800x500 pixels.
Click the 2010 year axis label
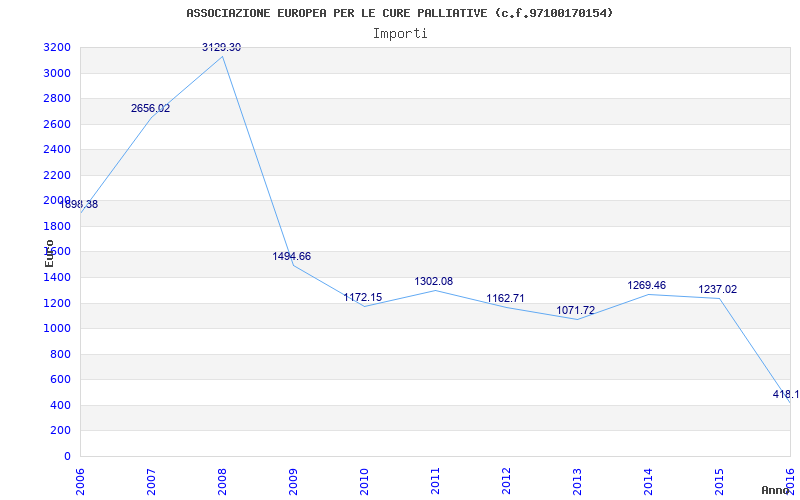[364, 481]
